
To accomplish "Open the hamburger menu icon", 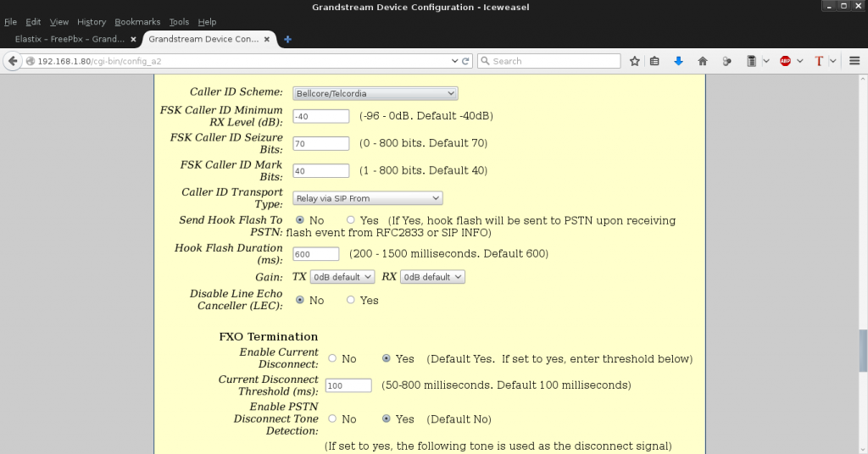I will coord(854,61).
